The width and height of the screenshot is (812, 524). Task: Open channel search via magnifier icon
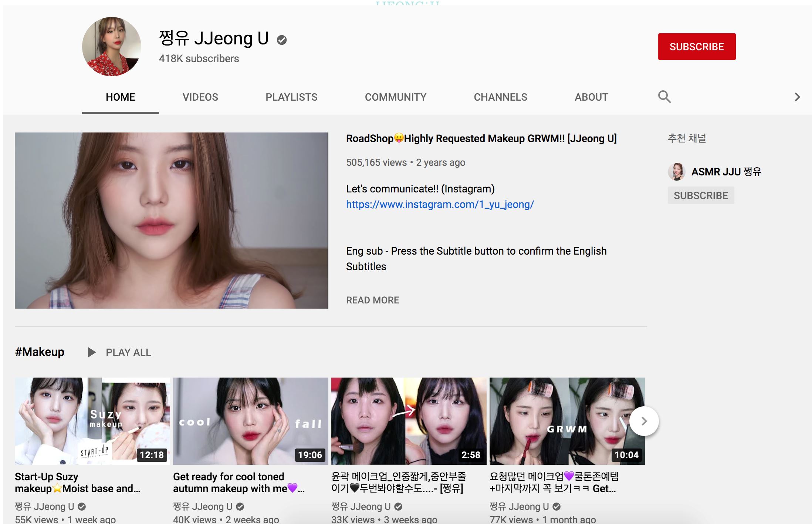tap(664, 97)
